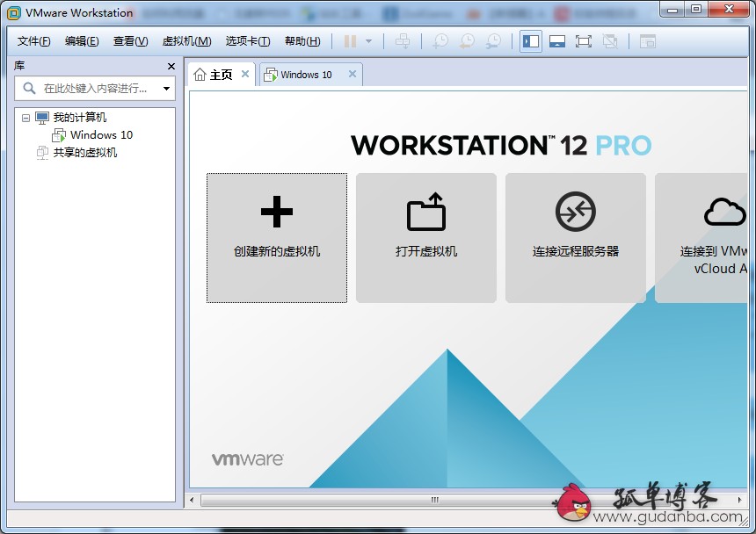Collapse the 我的计算机 tree node
756x534 pixels.
pos(26,118)
